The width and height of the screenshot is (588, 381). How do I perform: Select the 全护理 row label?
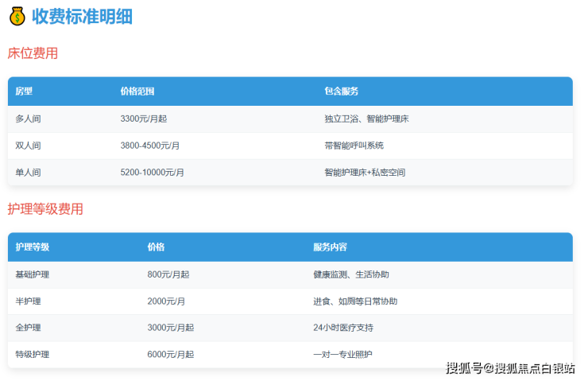pyautogui.click(x=28, y=328)
